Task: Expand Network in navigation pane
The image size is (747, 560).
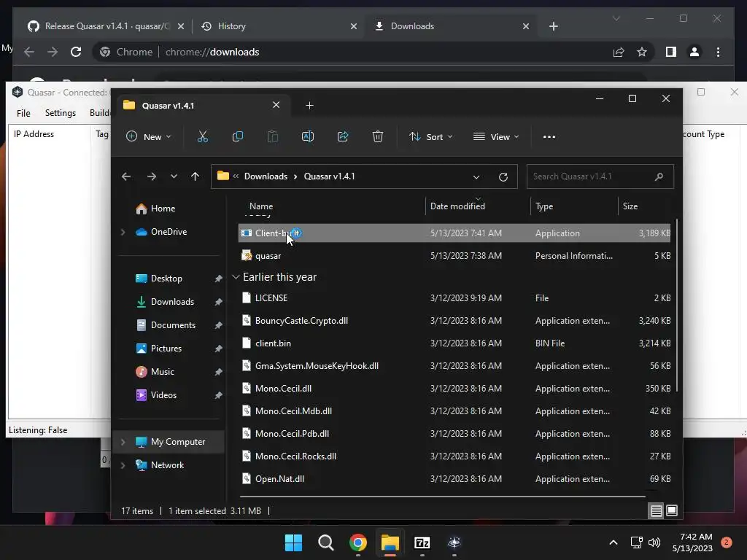Action: pyautogui.click(x=123, y=465)
